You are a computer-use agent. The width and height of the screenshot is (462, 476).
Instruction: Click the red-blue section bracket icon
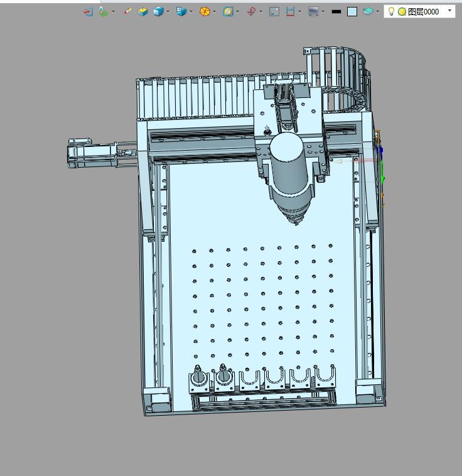291,11
